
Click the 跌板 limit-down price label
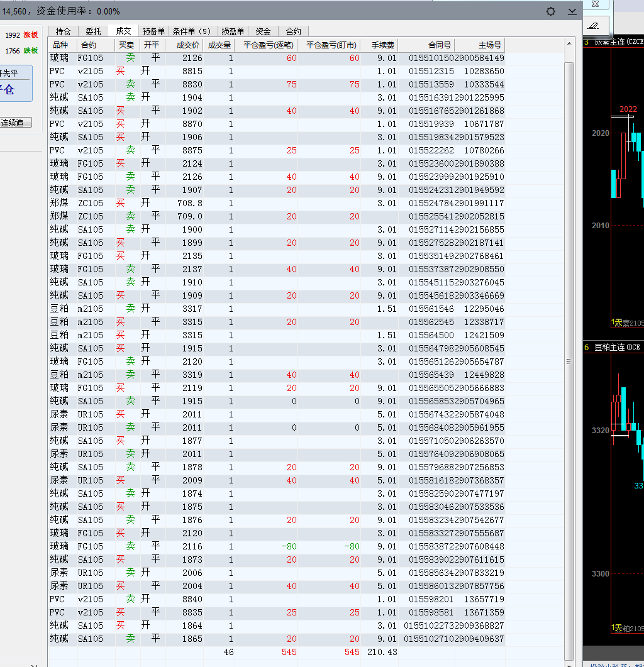click(x=31, y=51)
